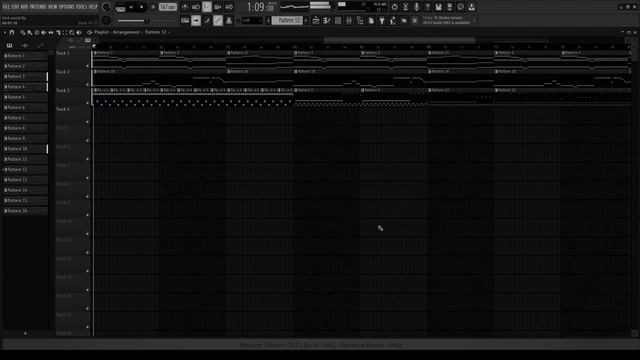Click the save project disk icon
The width and height of the screenshot is (640, 360).
coord(438,7)
